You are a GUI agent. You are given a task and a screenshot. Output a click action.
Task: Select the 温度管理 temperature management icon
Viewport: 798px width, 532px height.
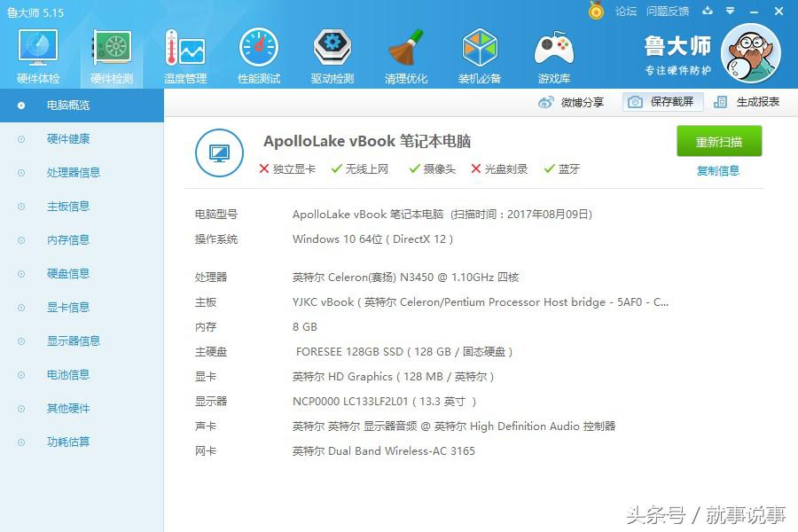pyautogui.click(x=184, y=53)
